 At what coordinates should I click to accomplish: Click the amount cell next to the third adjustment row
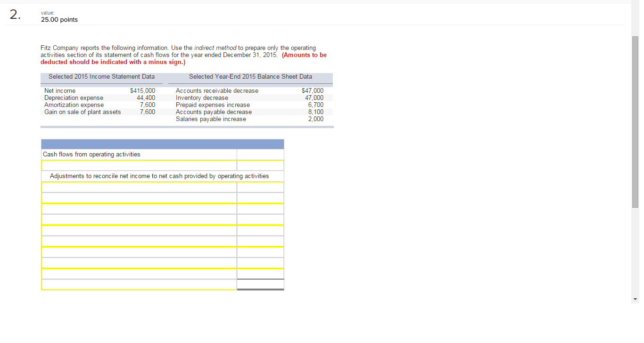260,209
